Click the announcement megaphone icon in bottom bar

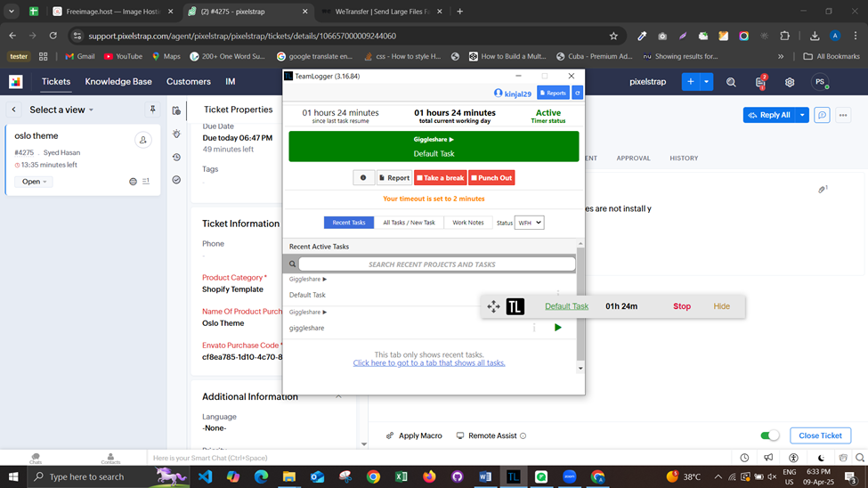768,458
